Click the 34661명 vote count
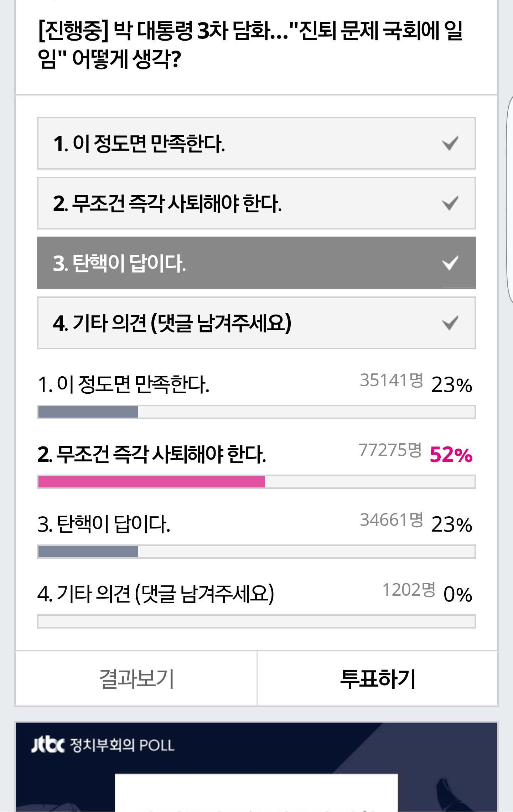This screenshot has width=513, height=812. (391, 520)
